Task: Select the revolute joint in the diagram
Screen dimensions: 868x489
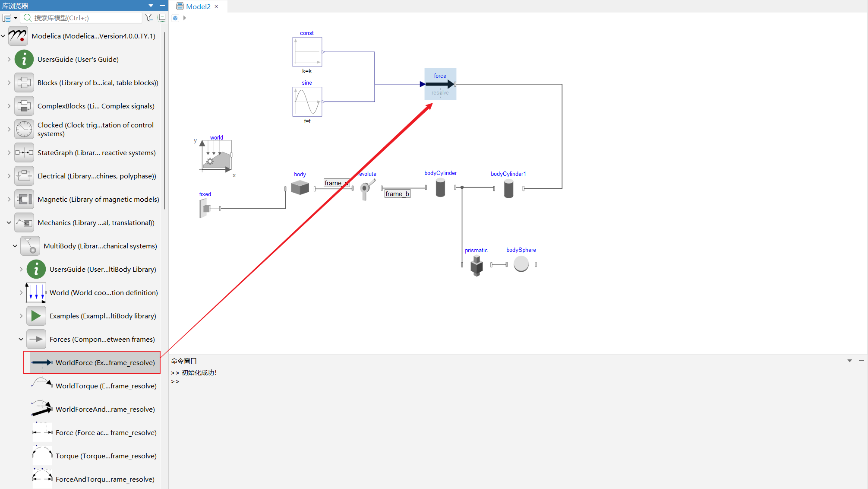Action: point(367,189)
